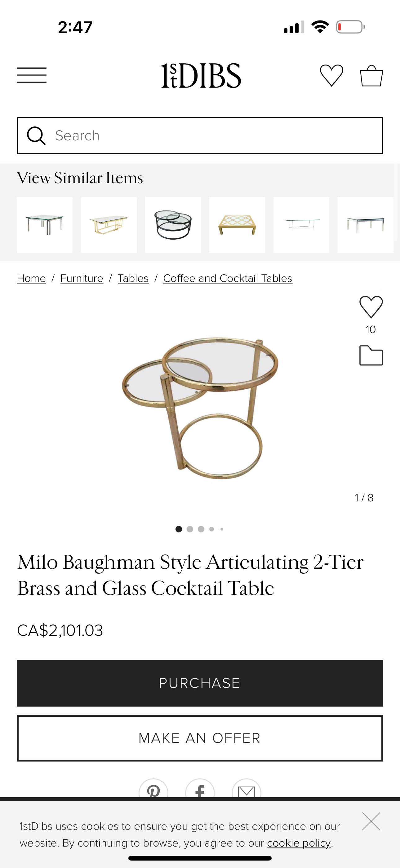Screen dimensions: 400x868
Task: Dismiss the cookie notice banner
Action: click(x=371, y=821)
